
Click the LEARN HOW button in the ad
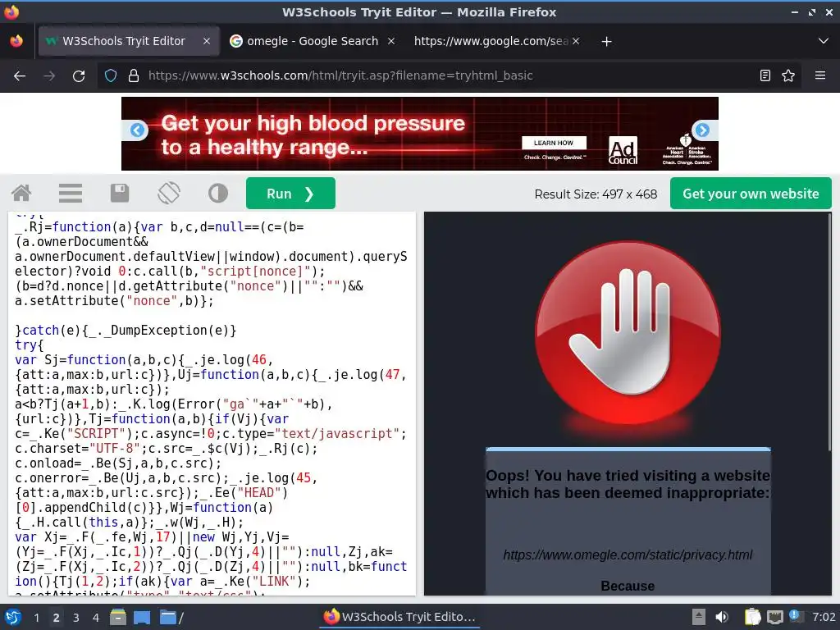point(554,143)
